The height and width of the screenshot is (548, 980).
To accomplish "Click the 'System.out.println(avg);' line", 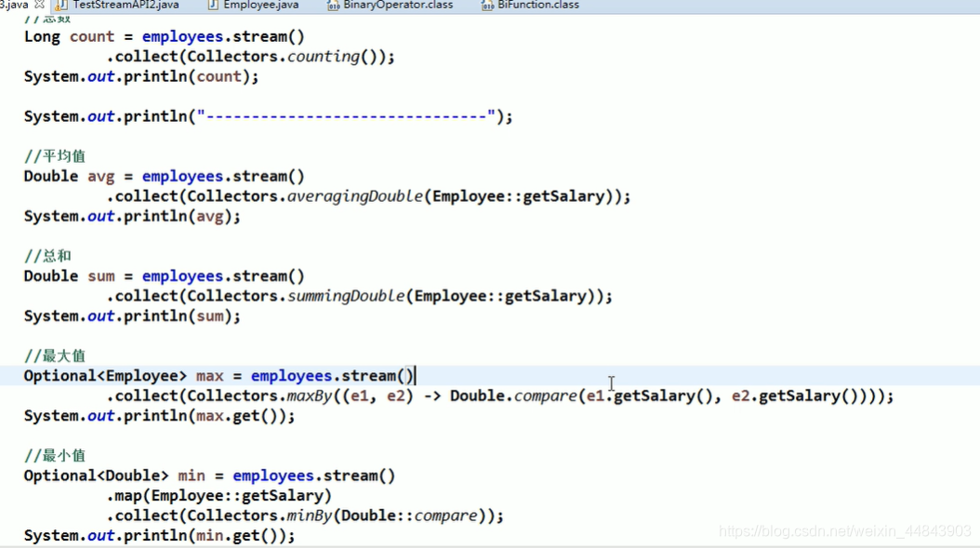I will tap(132, 217).
